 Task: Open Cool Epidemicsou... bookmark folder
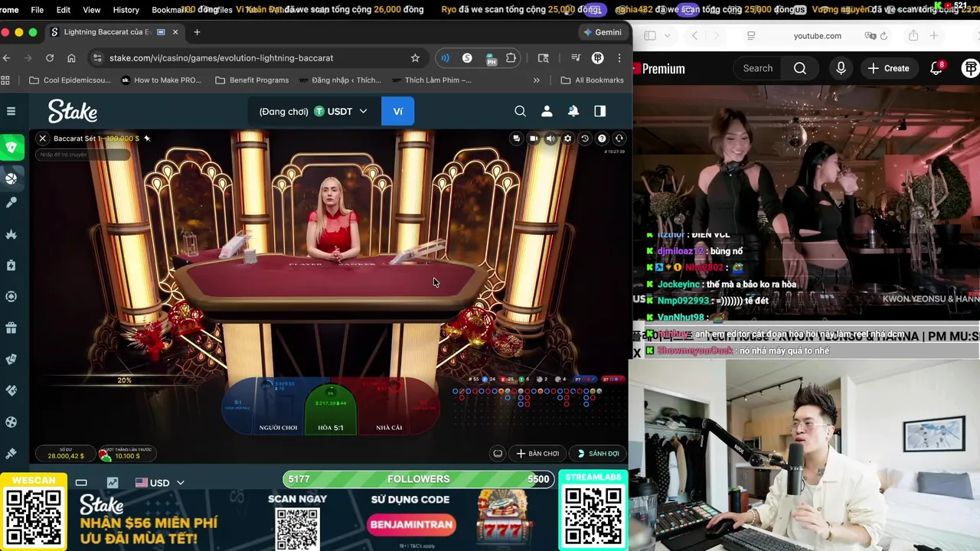coord(70,80)
